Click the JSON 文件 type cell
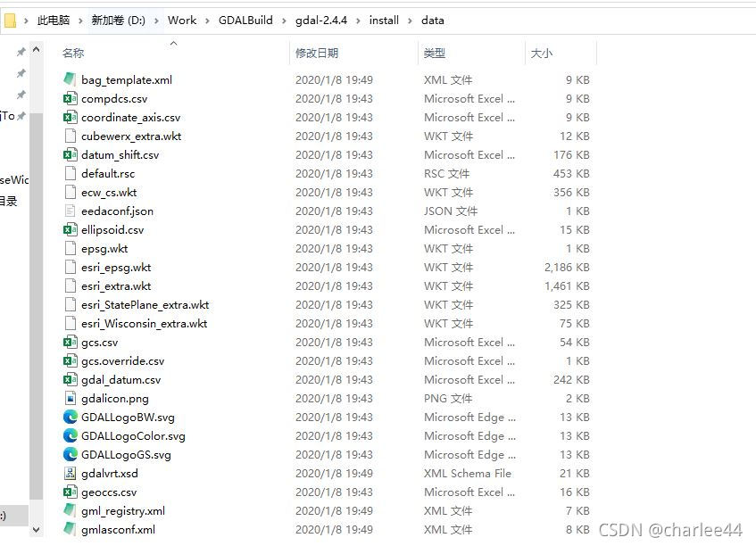Image resolution: width=756 pixels, height=546 pixels. click(451, 211)
